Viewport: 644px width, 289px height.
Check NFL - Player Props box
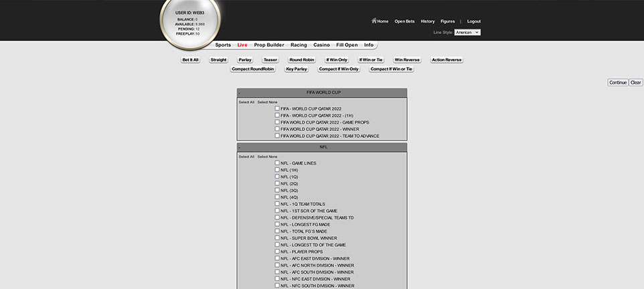tap(277, 252)
